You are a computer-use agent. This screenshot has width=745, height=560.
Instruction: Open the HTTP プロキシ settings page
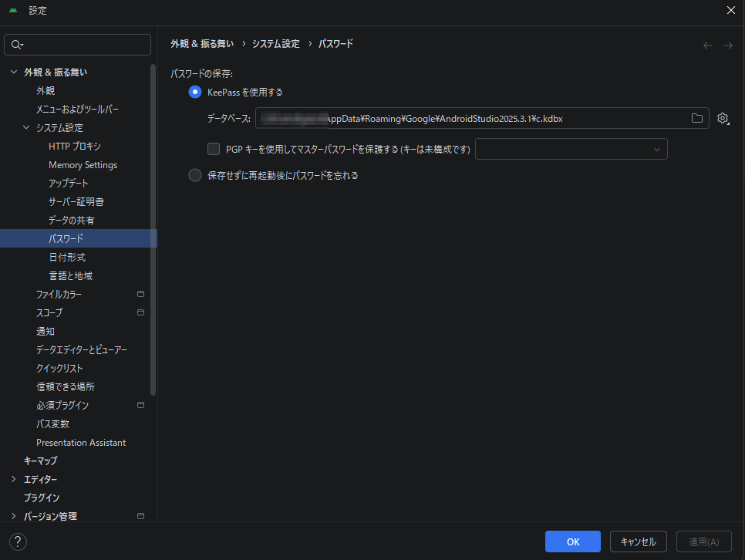75,147
